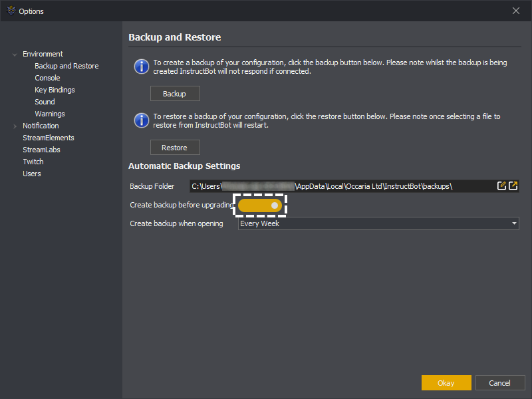The image size is (532, 399).
Task: Click the edit backup folder path icon
Action: coord(501,186)
